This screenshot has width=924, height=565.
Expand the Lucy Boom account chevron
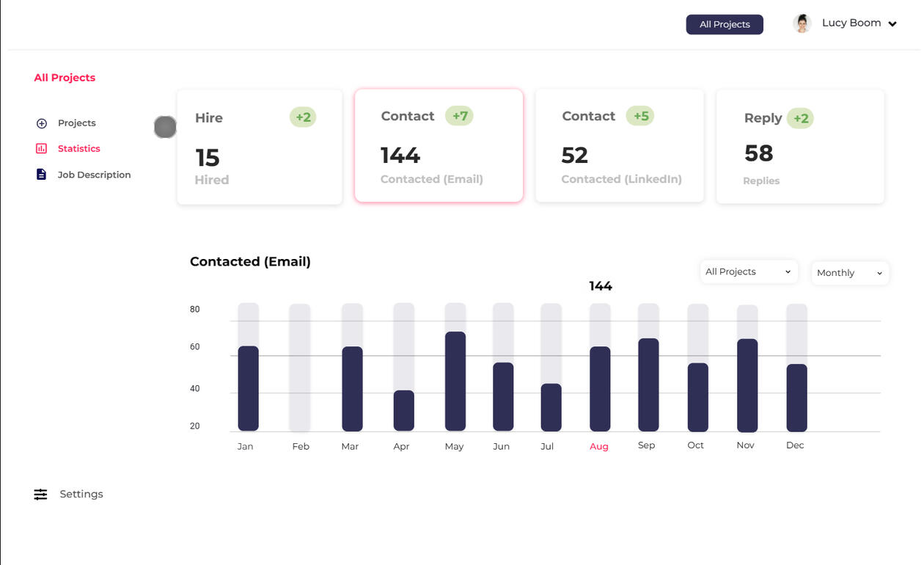[892, 24]
